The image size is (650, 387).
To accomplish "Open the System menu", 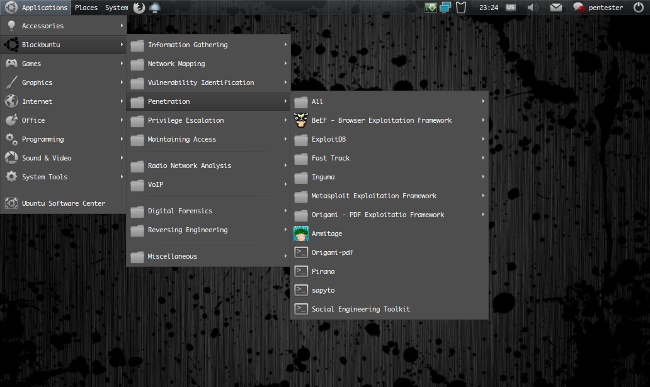I will [116, 7].
